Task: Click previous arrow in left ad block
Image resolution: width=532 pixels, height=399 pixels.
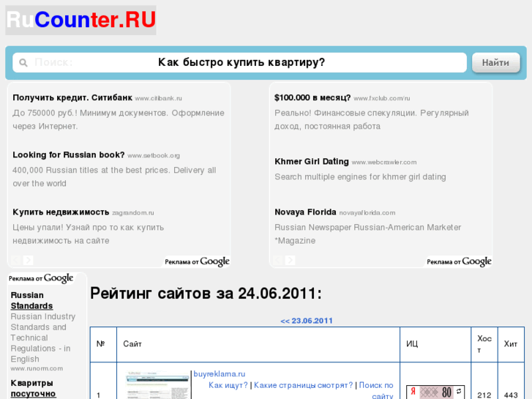Action: click(x=15, y=260)
